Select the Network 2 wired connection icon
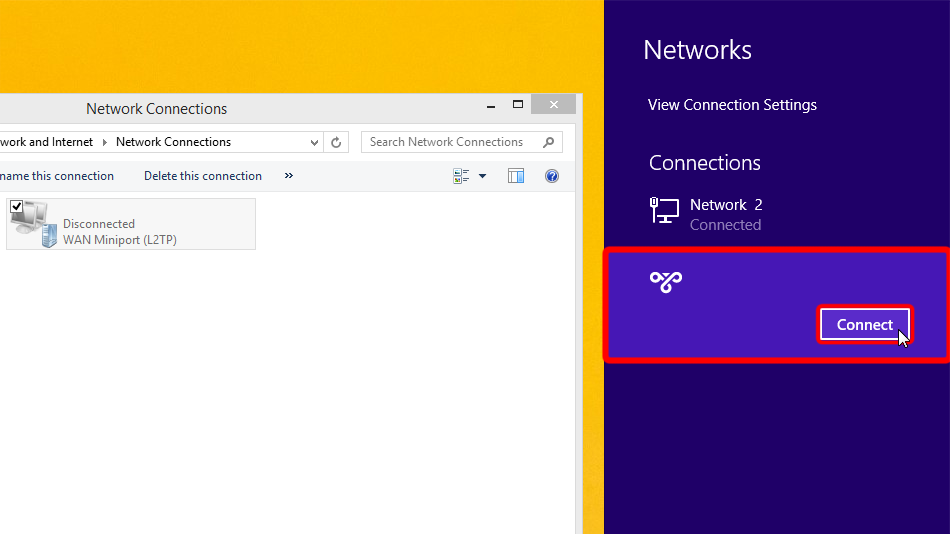The image size is (950, 534). [665, 210]
